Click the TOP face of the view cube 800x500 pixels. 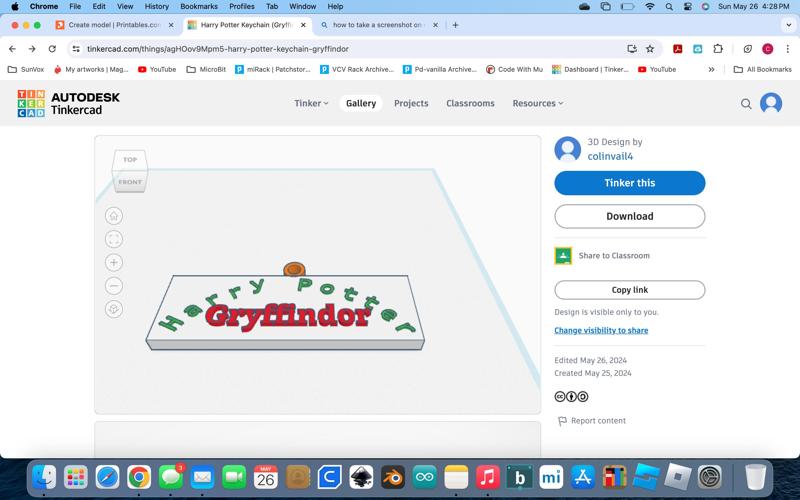[130, 160]
